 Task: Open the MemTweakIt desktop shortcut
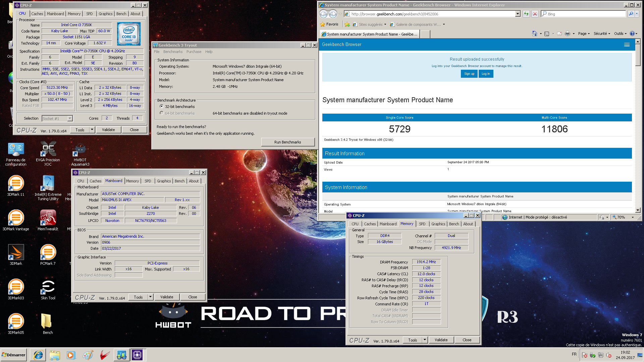(48, 220)
